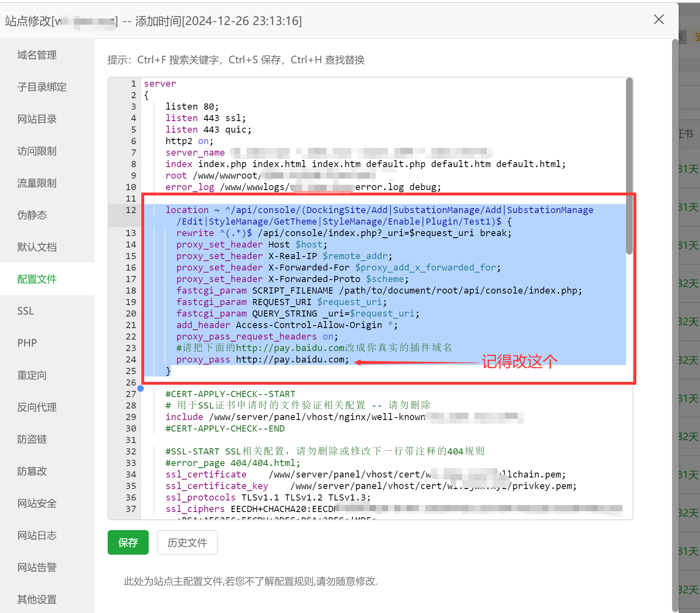Open the 反向代理 tab
700x613 pixels.
coord(37,407)
